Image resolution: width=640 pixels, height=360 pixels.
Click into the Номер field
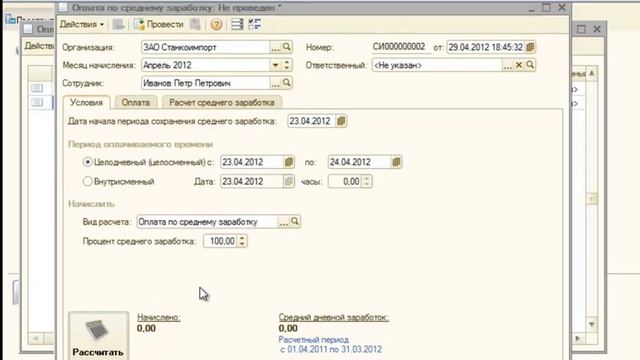tap(401, 47)
